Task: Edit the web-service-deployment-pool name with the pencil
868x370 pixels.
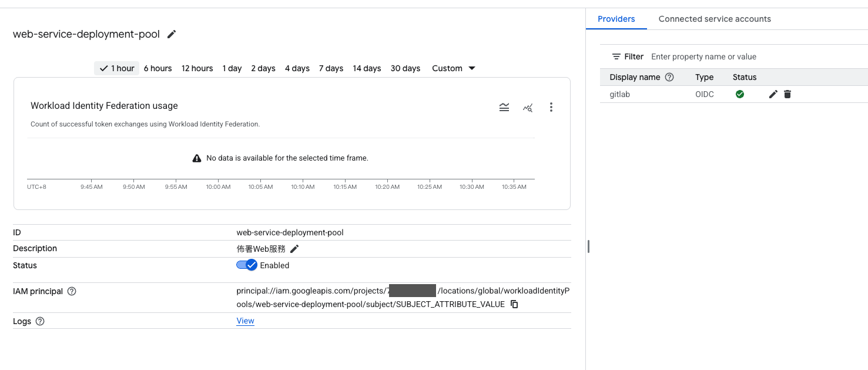Action: pyautogui.click(x=171, y=34)
